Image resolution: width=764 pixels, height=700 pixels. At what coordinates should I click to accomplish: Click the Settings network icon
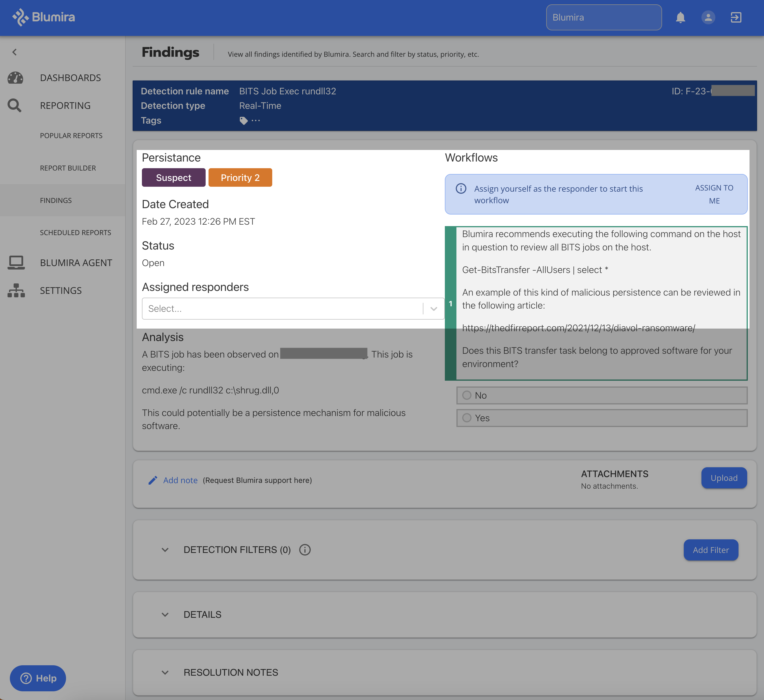tap(16, 291)
